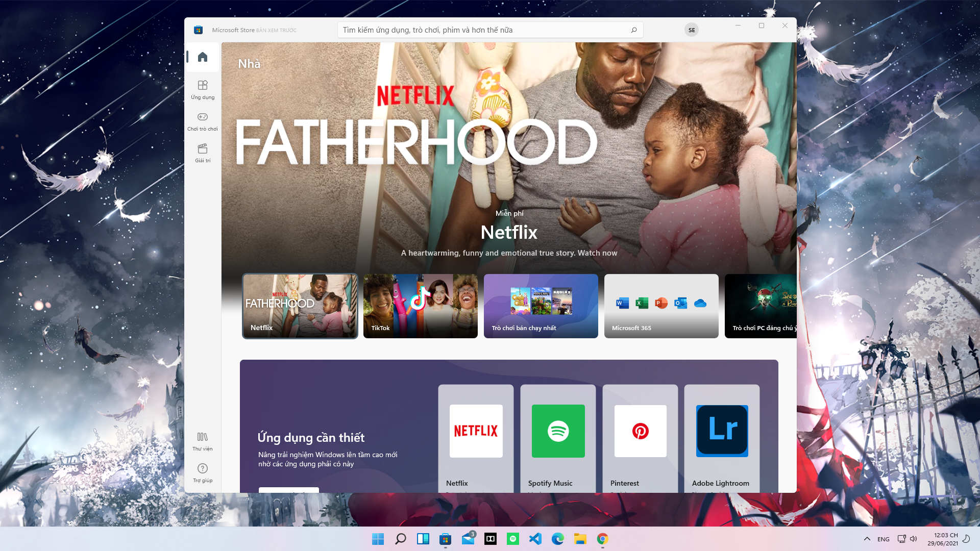
Task: Open the Giải trí entertainment section
Action: [x=203, y=153]
